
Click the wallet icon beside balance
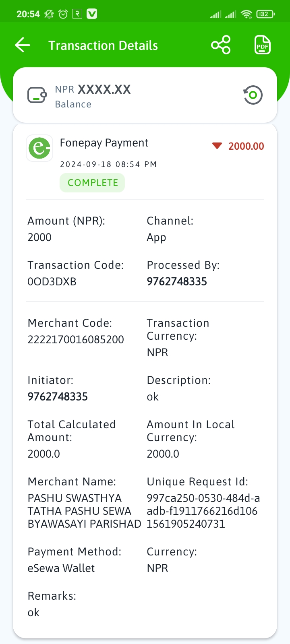point(37,95)
